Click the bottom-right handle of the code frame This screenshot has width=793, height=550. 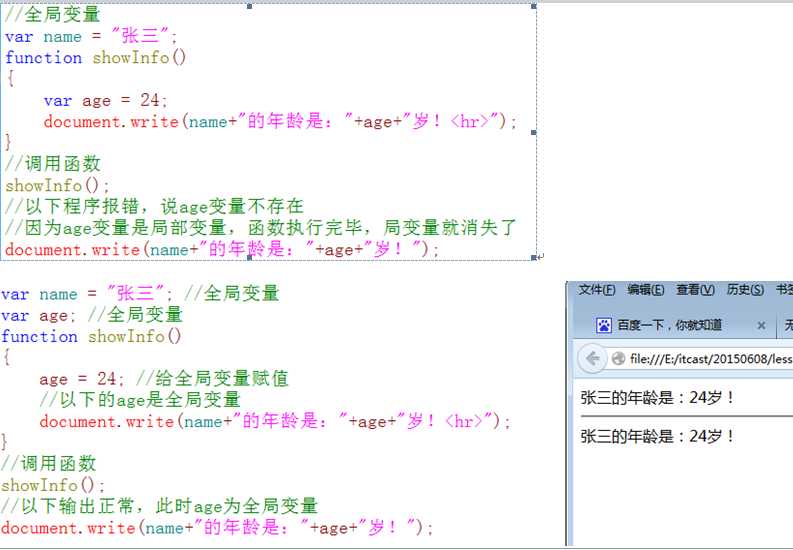tap(534, 258)
